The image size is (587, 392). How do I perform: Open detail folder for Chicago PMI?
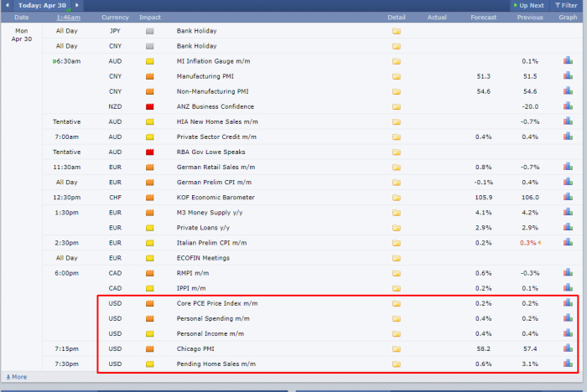click(397, 349)
